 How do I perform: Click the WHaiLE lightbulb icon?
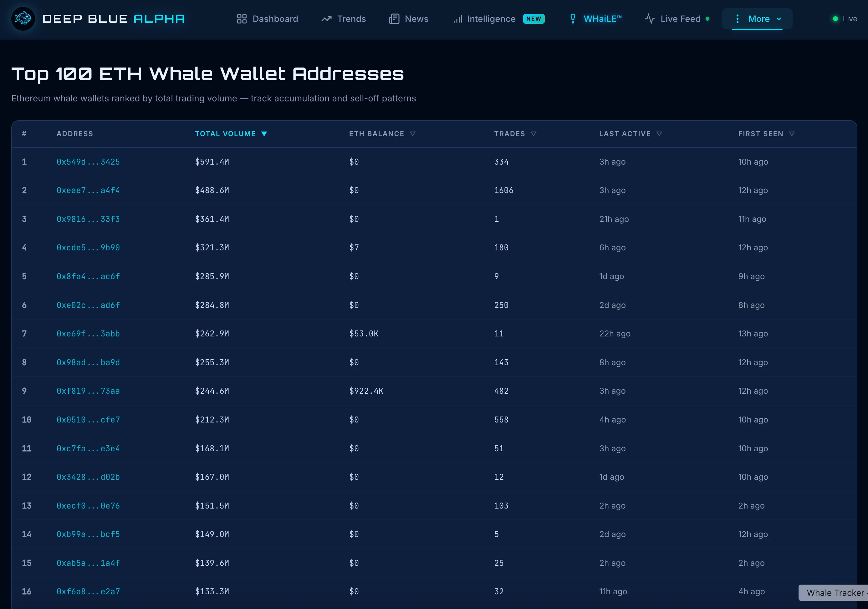coord(573,19)
